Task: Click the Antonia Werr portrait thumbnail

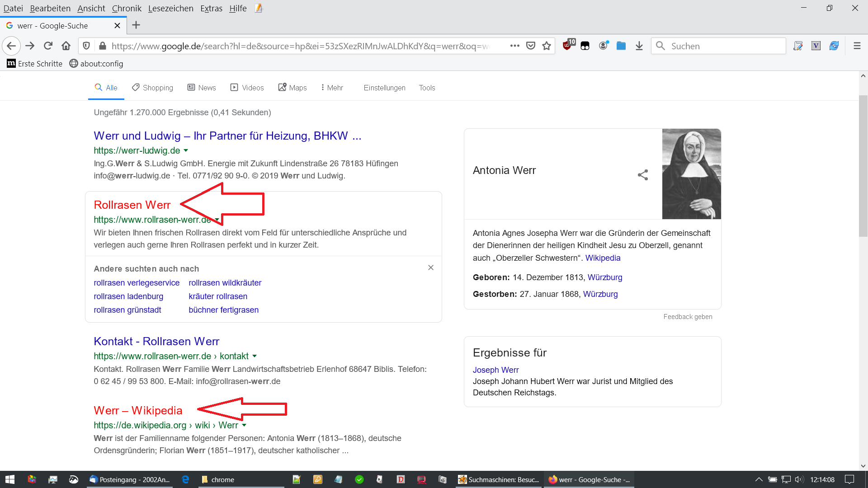Action: 691,174
